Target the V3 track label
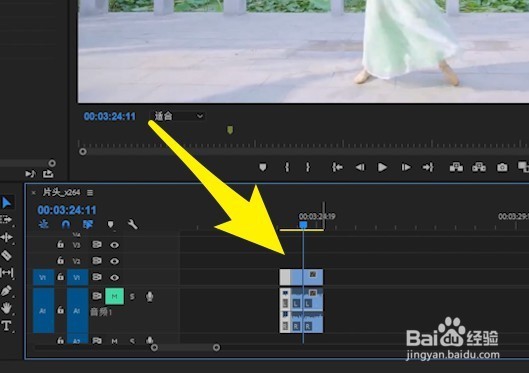This screenshot has width=529, height=373. [77, 245]
